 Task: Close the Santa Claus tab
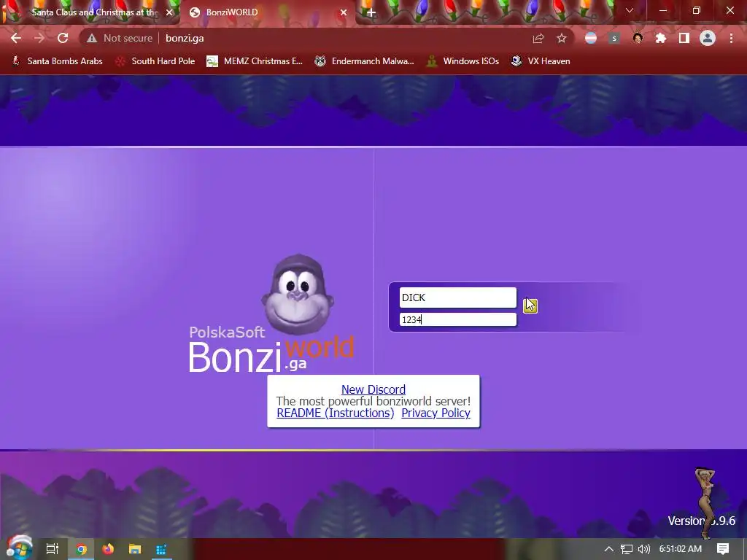coord(169,12)
